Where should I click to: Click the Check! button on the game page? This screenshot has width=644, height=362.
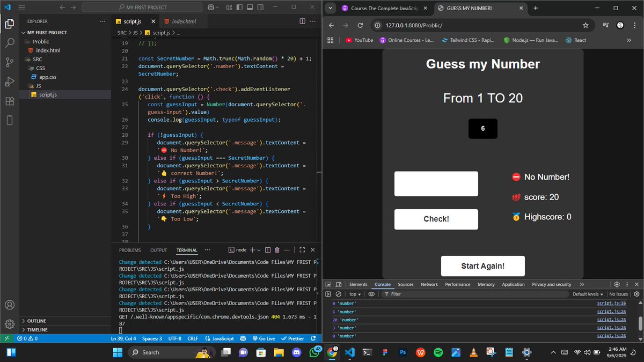pos(436,219)
